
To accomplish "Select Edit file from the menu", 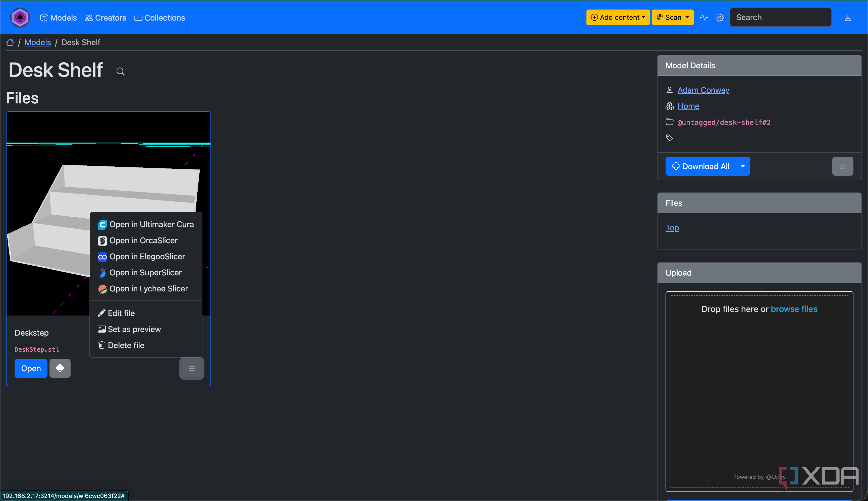I will pyautogui.click(x=146, y=313).
